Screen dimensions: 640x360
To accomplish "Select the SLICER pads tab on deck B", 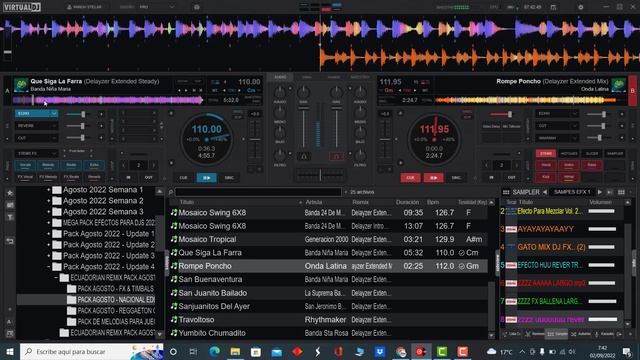I will click(x=592, y=153).
